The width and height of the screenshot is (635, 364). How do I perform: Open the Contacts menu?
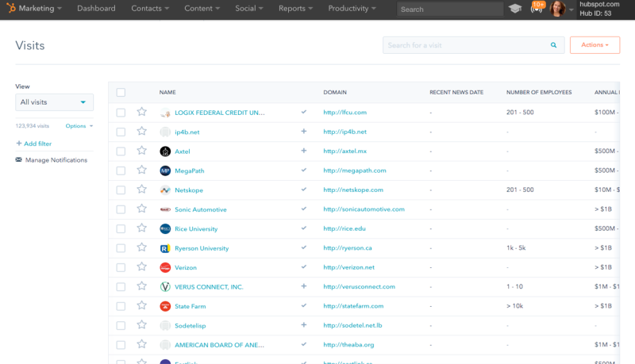[x=150, y=8]
